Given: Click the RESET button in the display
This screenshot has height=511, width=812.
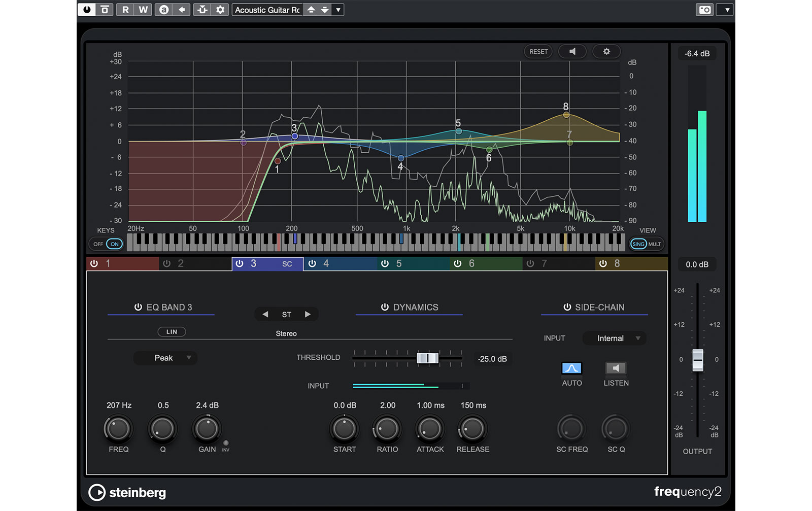Looking at the screenshot, I should point(538,51).
